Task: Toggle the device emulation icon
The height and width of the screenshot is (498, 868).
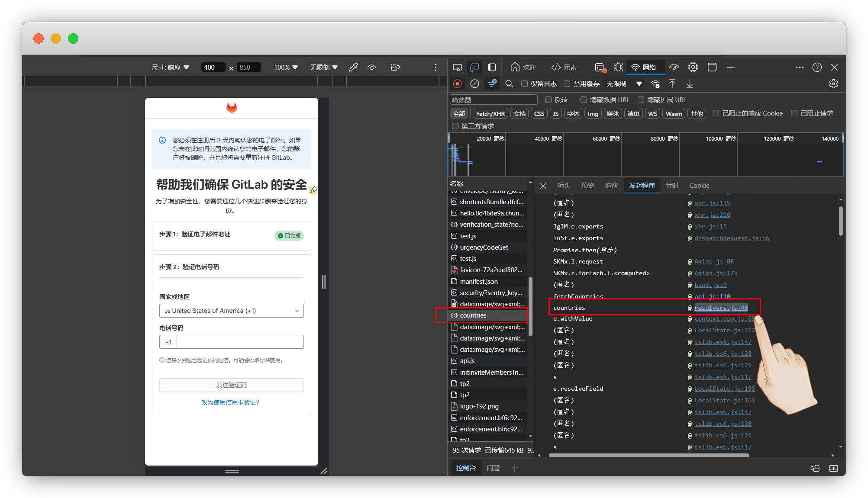Action: pos(475,67)
